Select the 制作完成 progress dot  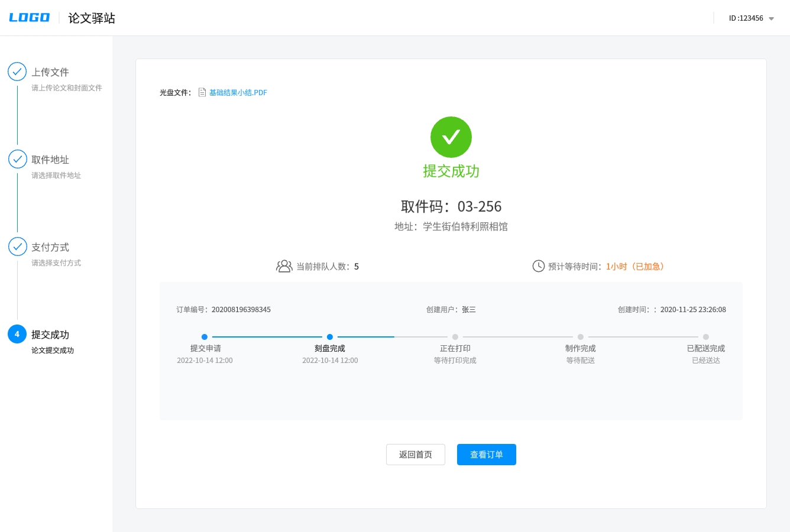tap(581, 337)
